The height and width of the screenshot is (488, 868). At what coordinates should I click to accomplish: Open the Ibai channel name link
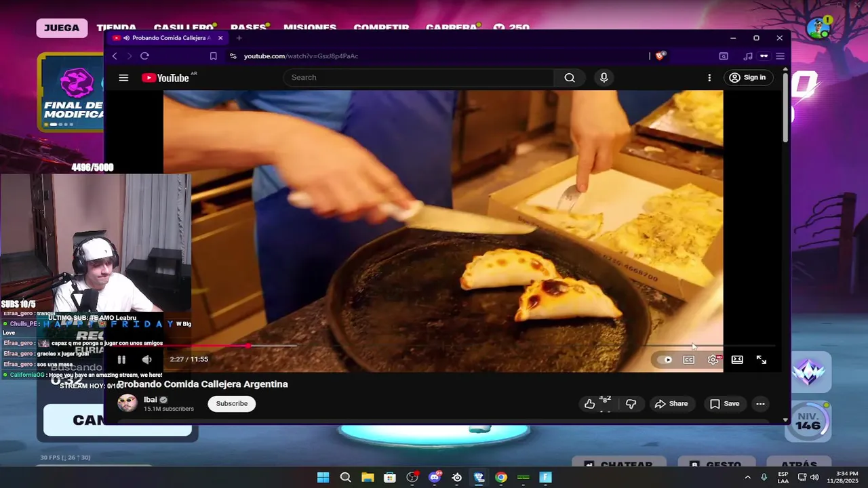pos(150,400)
